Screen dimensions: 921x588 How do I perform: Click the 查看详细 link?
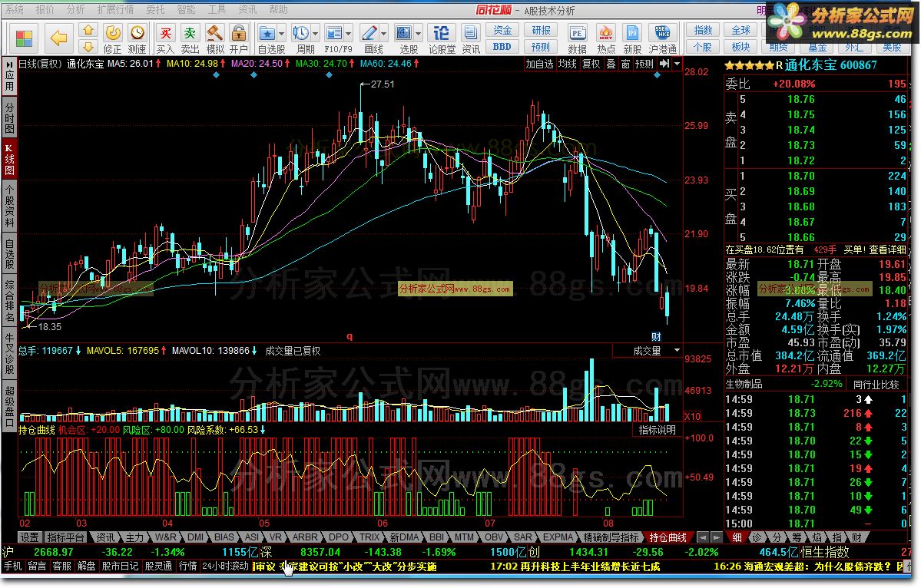point(887,249)
